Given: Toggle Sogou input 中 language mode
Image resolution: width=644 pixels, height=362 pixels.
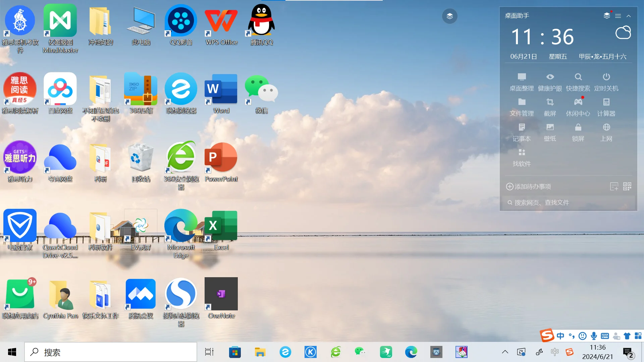Looking at the screenshot, I should 560,336.
